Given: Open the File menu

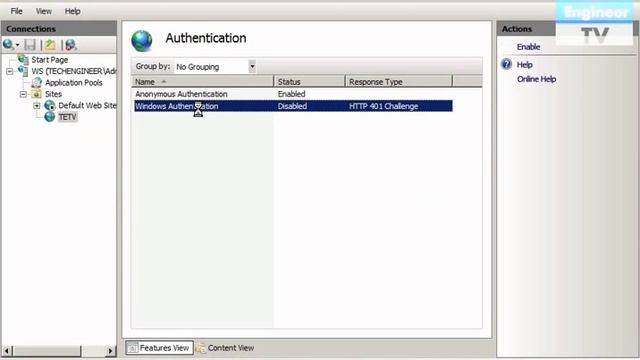Looking at the screenshot, I should pyautogui.click(x=16, y=11).
